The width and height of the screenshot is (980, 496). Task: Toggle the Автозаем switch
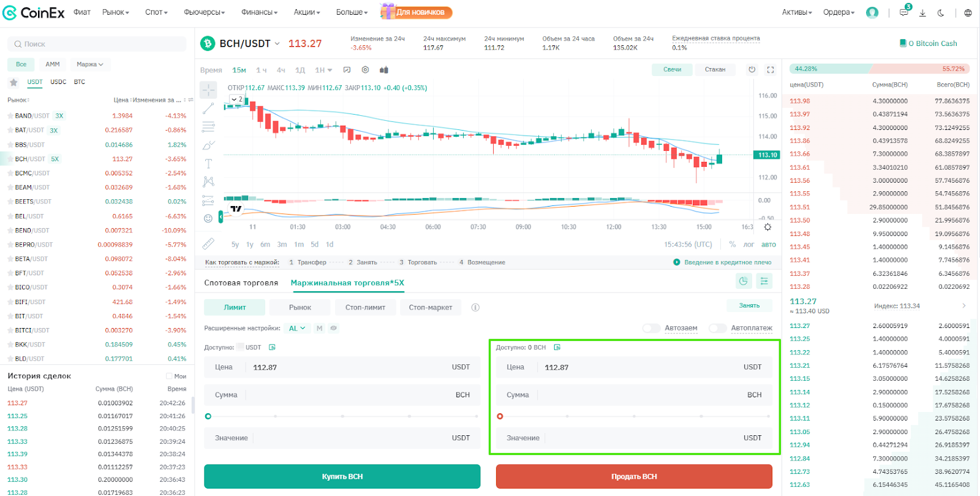click(651, 328)
